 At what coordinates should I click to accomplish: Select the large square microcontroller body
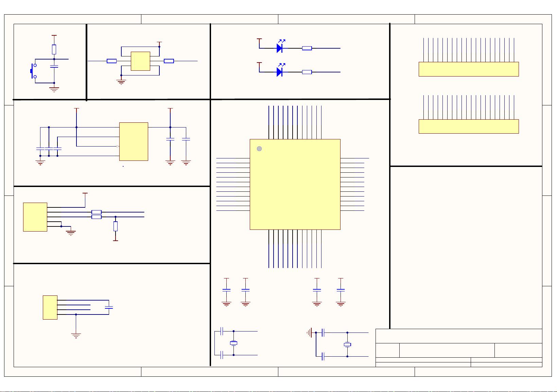click(x=295, y=184)
